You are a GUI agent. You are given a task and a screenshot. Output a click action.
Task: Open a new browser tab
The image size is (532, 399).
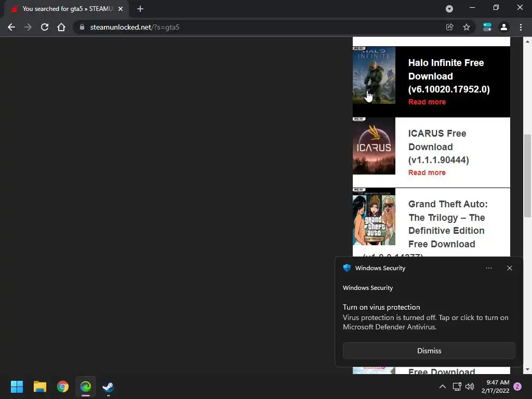140,9
